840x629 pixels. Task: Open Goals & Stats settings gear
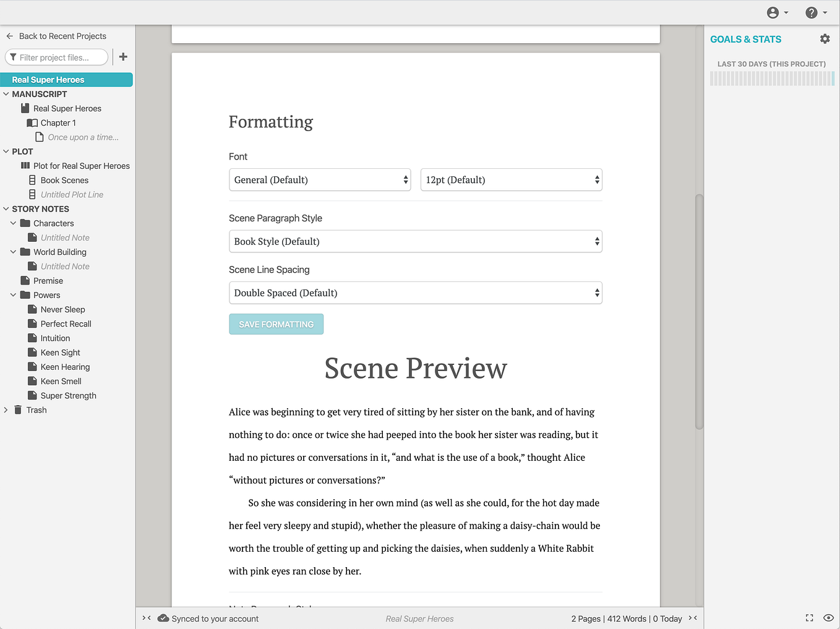click(x=825, y=38)
